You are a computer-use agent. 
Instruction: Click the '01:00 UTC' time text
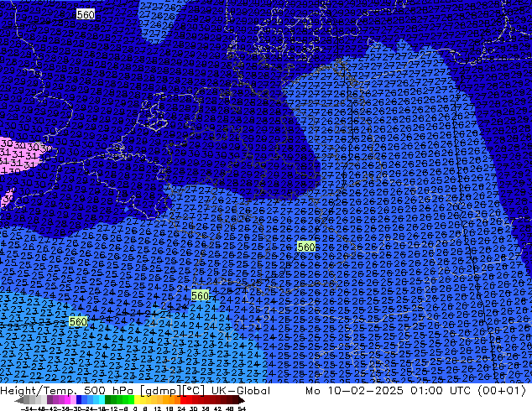[441, 391]
